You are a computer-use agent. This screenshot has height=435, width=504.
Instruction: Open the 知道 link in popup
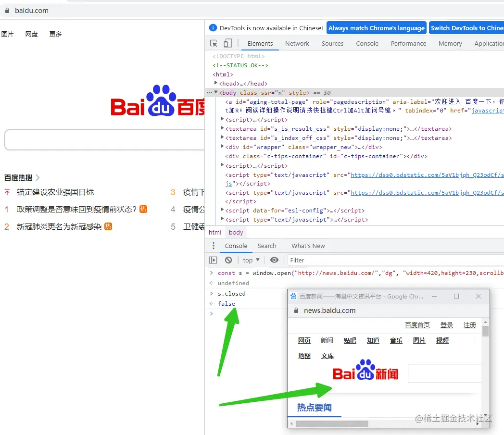click(x=373, y=340)
